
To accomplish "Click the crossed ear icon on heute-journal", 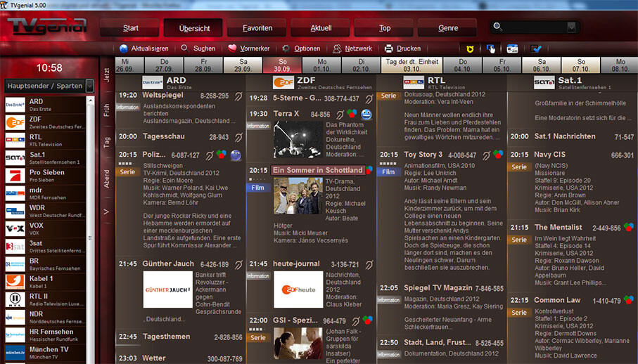I will (369, 265).
